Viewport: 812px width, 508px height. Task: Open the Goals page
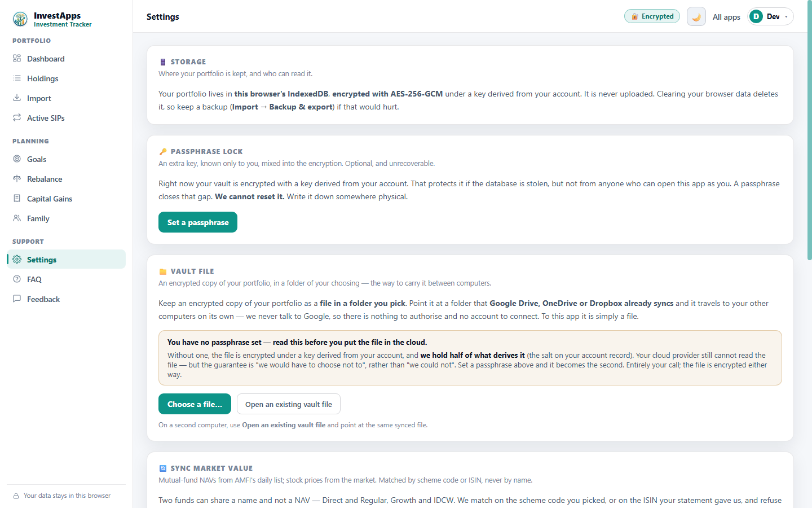[66, 159]
